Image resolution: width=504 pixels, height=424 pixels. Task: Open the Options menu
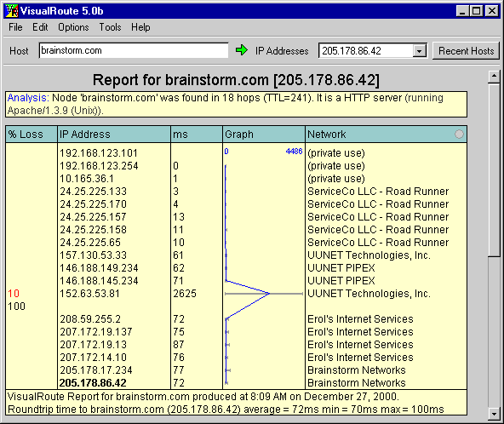point(73,27)
